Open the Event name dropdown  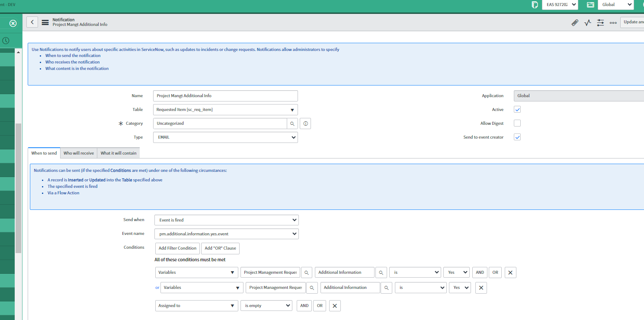pyautogui.click(x=226, y=234)
